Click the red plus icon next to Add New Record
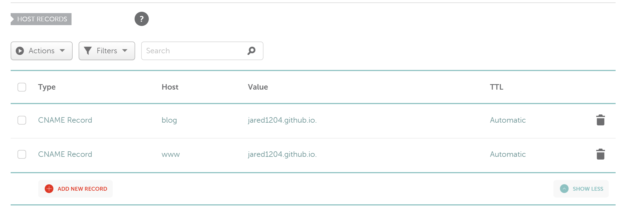 coord(49,189)
